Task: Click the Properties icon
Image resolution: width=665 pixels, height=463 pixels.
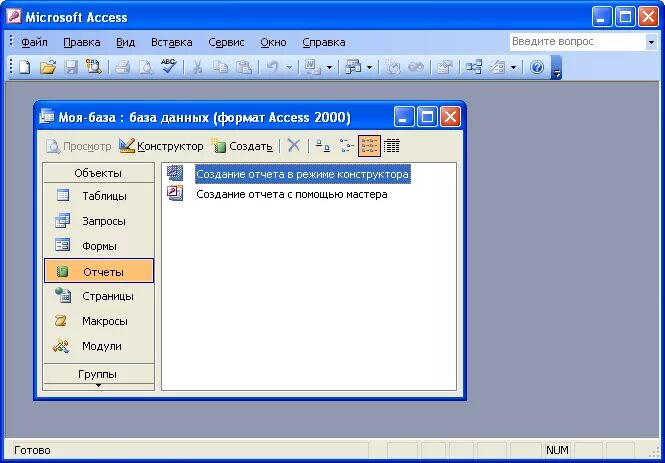Action: tap(445, 67)
